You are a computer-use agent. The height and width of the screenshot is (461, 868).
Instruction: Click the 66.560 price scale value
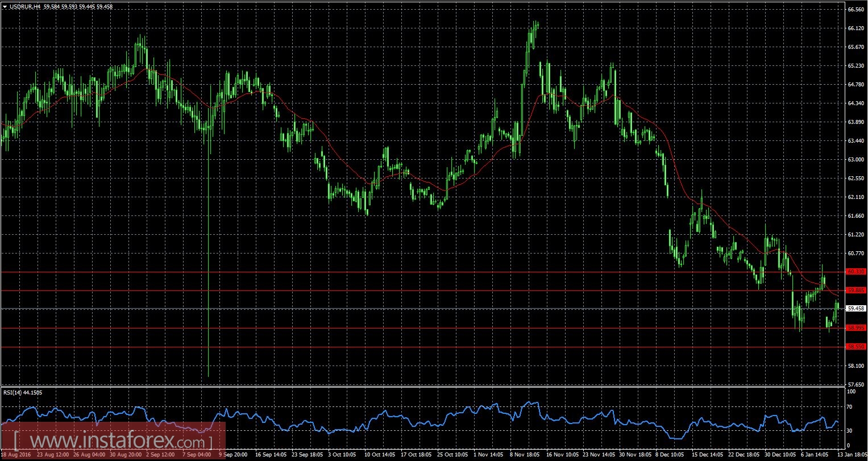pos(855,10)
